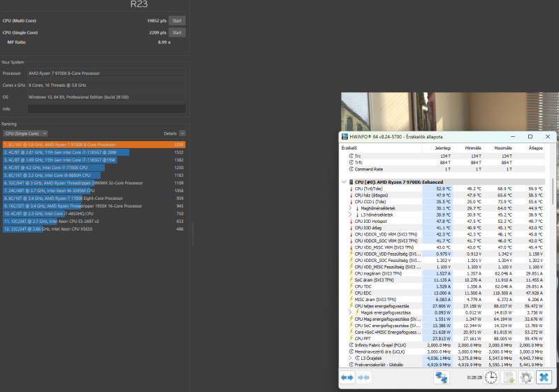This screenshot has height=392, width=559.
Task: Click lightning icon of CPU EDC row
Action: pyautogui.click(x=351, y=293)
